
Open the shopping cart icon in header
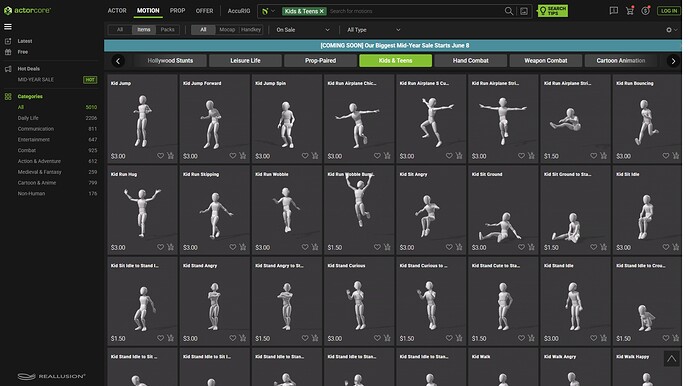pos(630,11)
